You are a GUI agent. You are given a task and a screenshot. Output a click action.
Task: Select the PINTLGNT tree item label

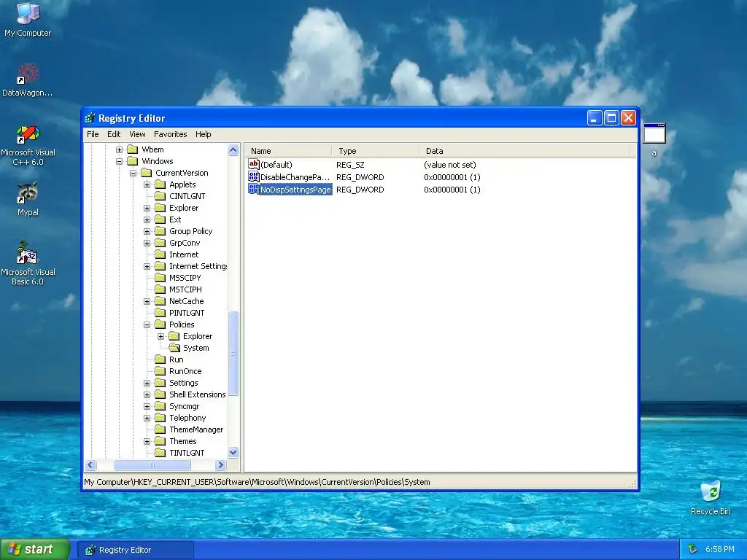click(x=186, y=313)
